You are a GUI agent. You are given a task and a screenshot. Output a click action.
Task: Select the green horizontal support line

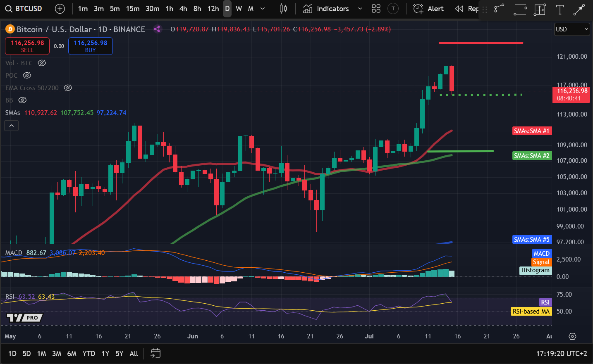(460, 151)
